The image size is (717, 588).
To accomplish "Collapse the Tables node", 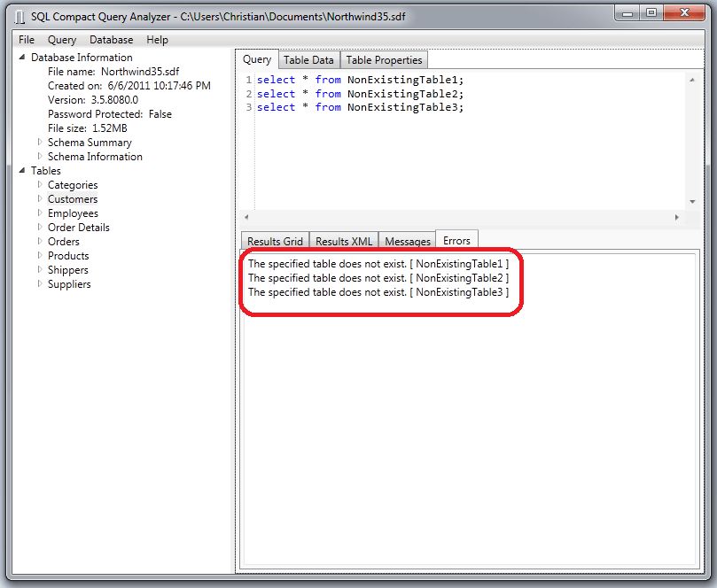I will click(22, 170).
